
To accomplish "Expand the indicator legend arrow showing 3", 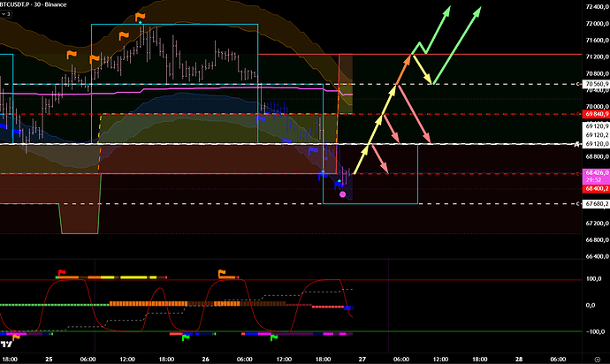I will click(7, 15).
